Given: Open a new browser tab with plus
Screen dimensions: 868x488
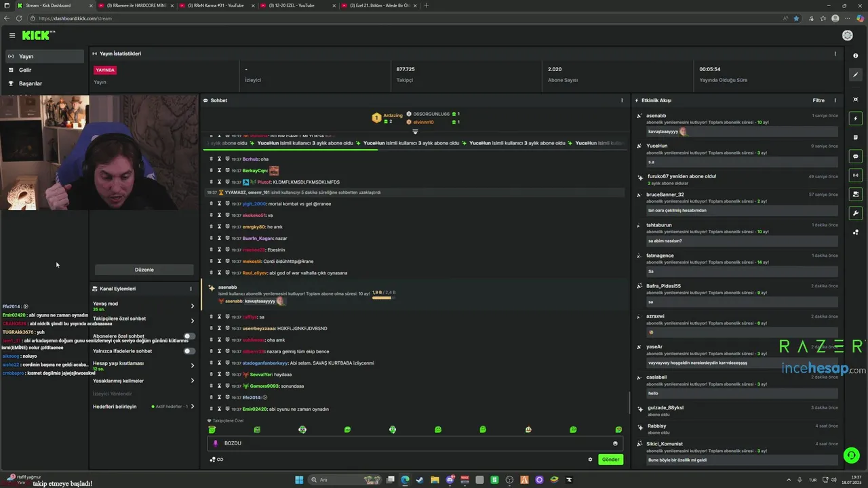Looking at the screenshot, I should click(426, 5).
